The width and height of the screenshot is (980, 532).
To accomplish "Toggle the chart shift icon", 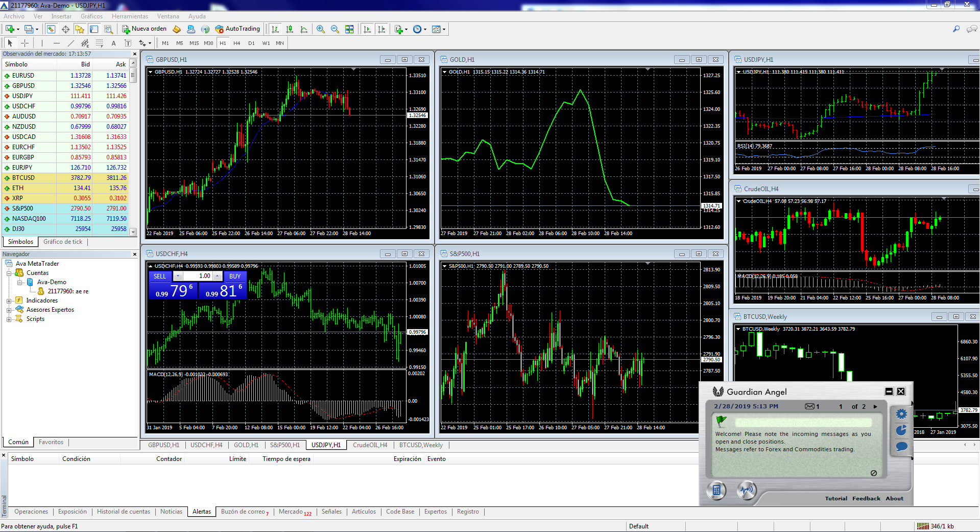I will [x=381, y=29].
